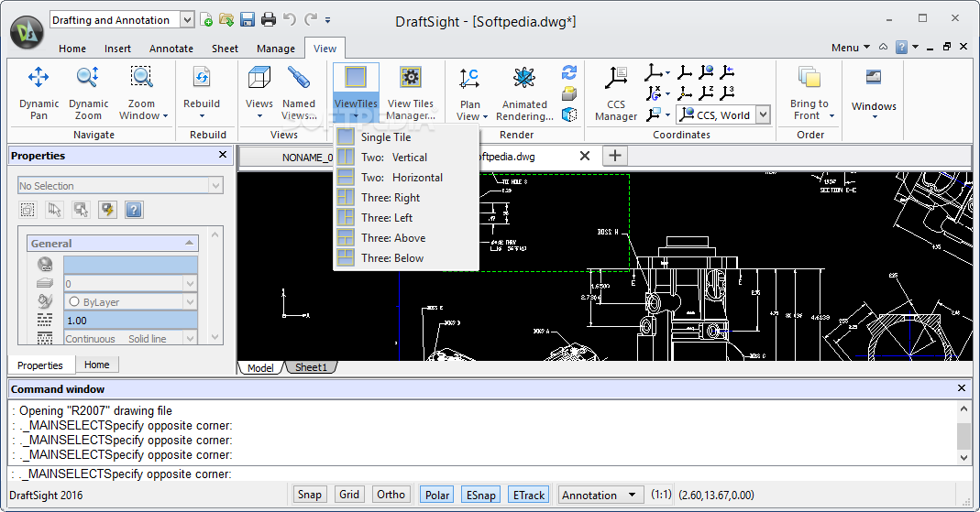
Task: Choose Two: Horizontal tile layout
Action: [407, 178]
